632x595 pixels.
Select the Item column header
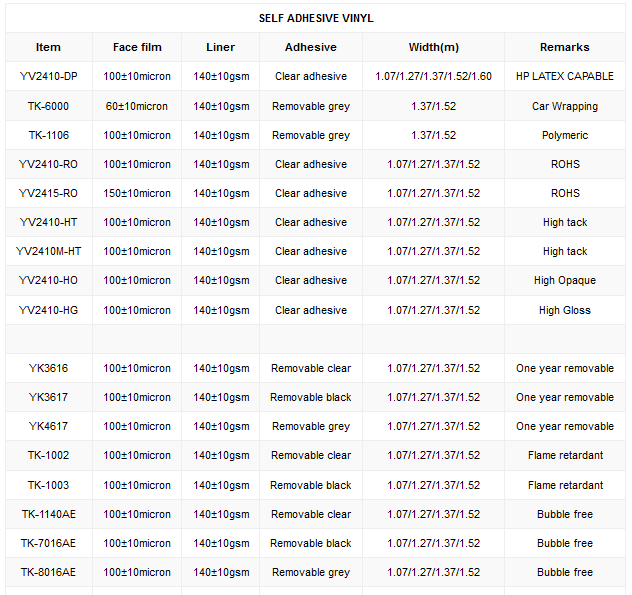click(48, 47)
